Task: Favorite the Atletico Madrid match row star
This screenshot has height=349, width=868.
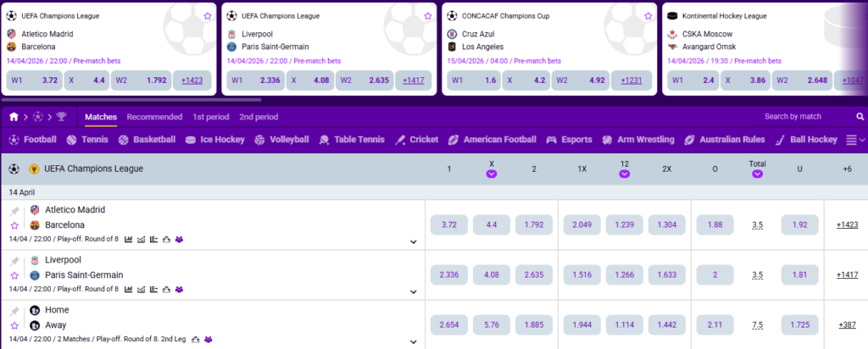Action: [14, 225]
